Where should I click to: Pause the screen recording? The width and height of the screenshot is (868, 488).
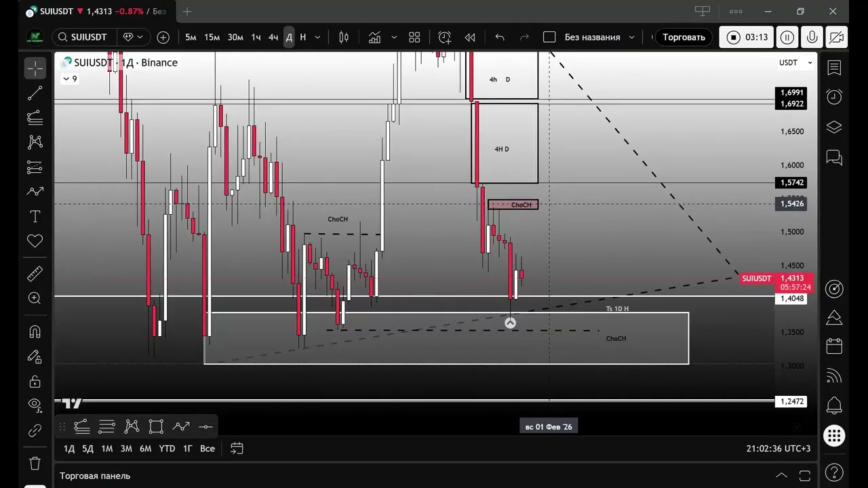click(x=787, y=37)
